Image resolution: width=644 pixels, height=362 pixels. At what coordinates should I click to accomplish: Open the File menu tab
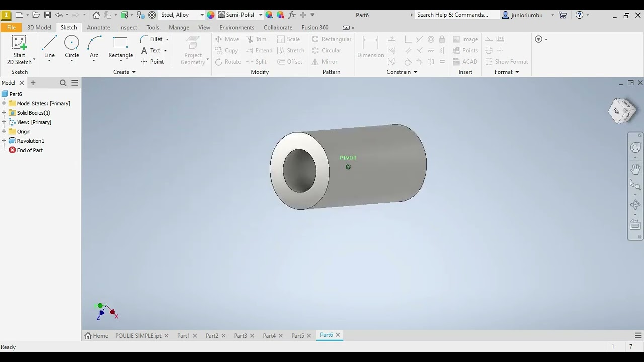click(11, 27)
